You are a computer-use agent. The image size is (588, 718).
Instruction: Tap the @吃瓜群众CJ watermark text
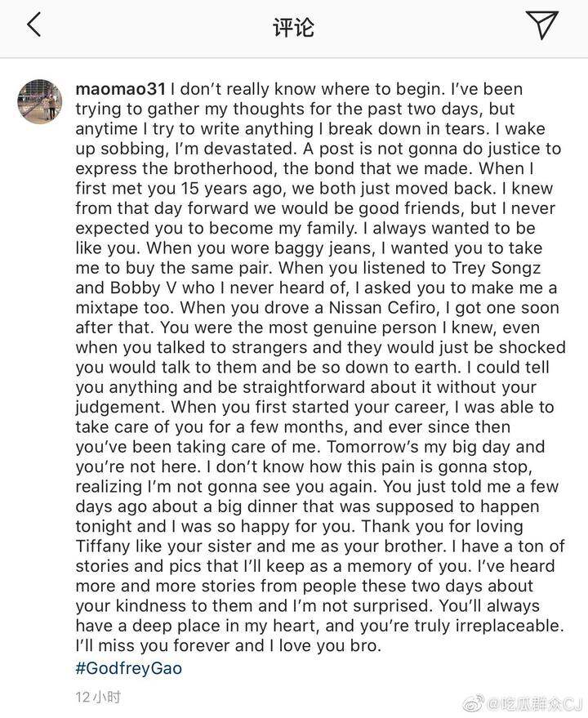click(x=534, y=703)
